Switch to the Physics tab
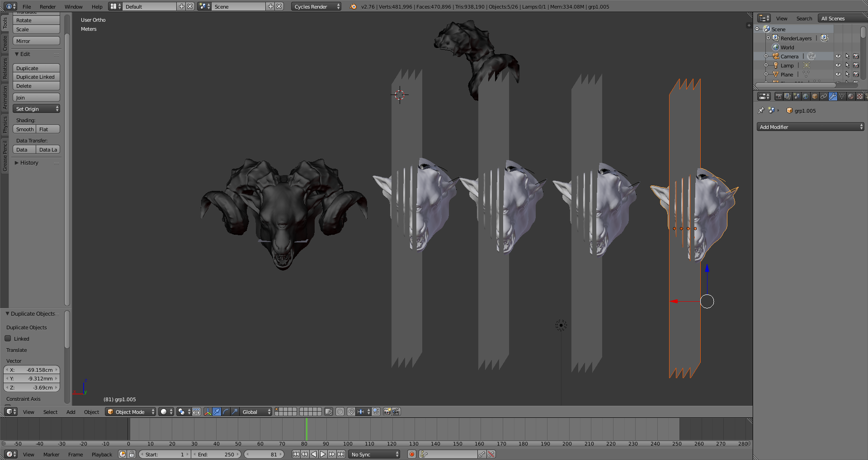This screenshot has height=460, width=868. click(5, 124)
